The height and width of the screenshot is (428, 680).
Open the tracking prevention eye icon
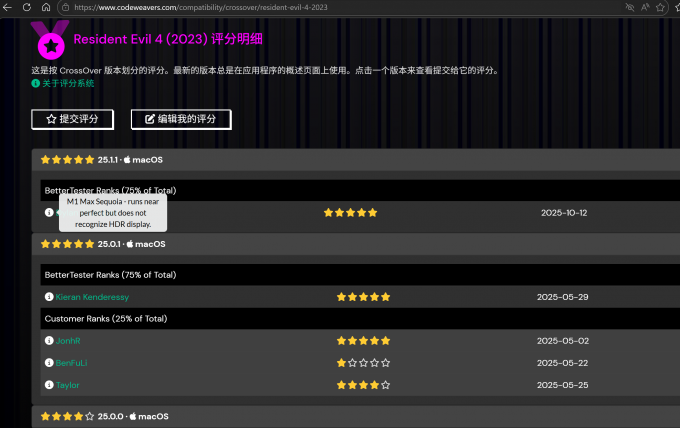[630, 7]
